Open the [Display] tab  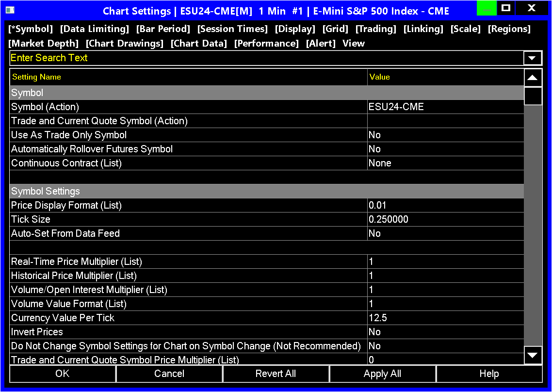coord(295,29)
